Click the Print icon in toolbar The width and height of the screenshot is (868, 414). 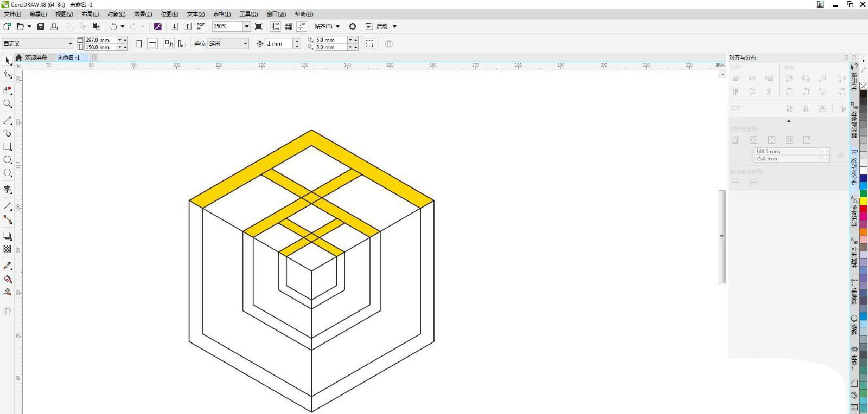pyautogui.click(x=54, y=27)
